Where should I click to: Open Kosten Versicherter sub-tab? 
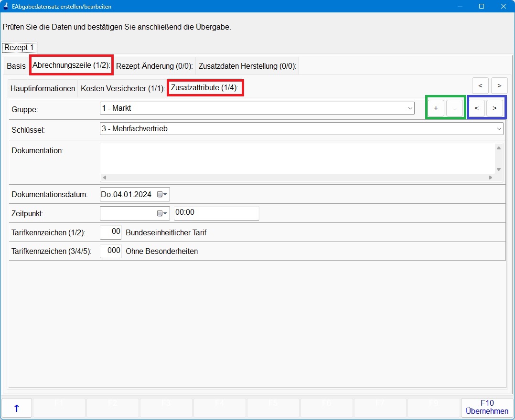coord(122,88)
